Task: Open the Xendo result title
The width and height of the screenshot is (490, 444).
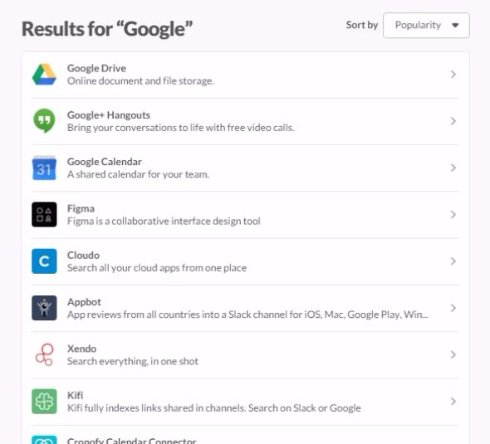Action: pyautogui.click(x=82, y=349)
